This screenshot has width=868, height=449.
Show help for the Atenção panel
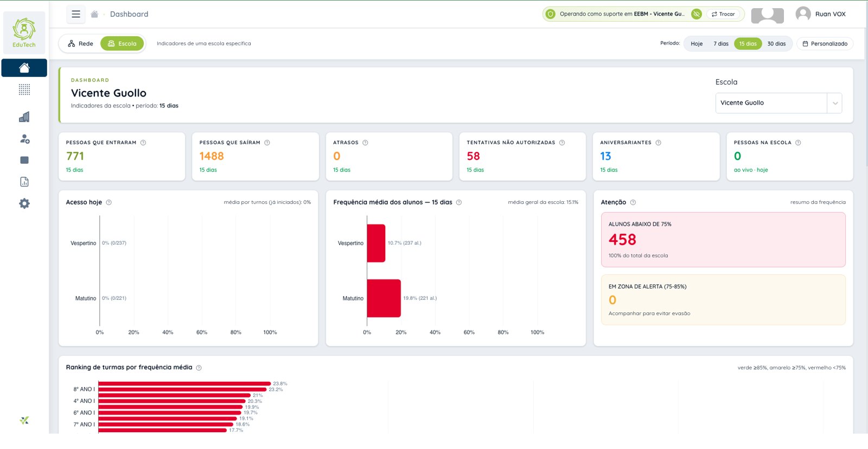[x=633, y=202]
